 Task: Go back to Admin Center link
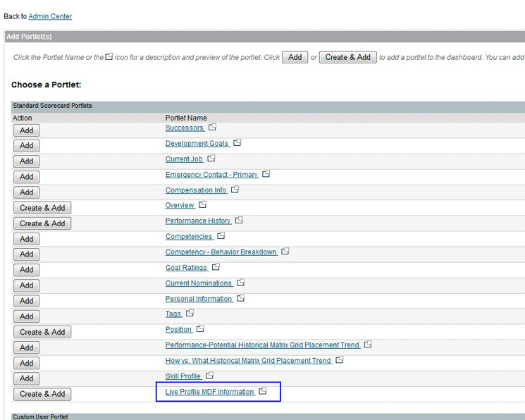click(x=50, y=16)
